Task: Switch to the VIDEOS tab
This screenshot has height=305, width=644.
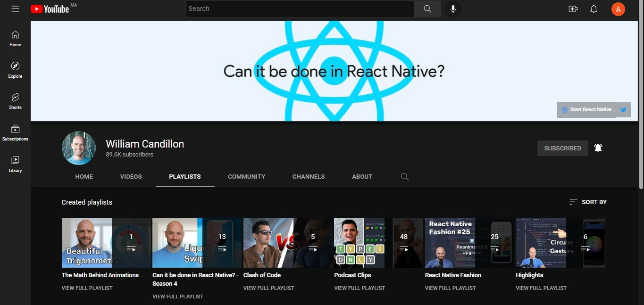Action: tap(131, 177)
